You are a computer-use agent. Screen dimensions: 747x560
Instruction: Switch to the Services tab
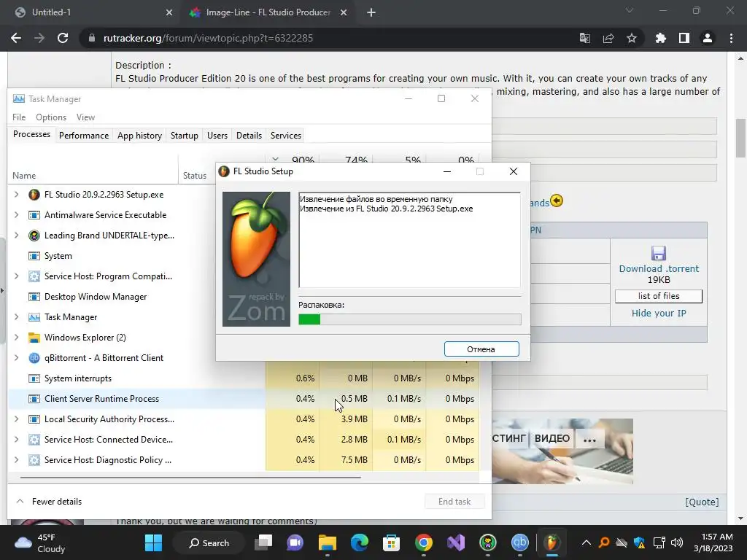[x=286, y=135]
